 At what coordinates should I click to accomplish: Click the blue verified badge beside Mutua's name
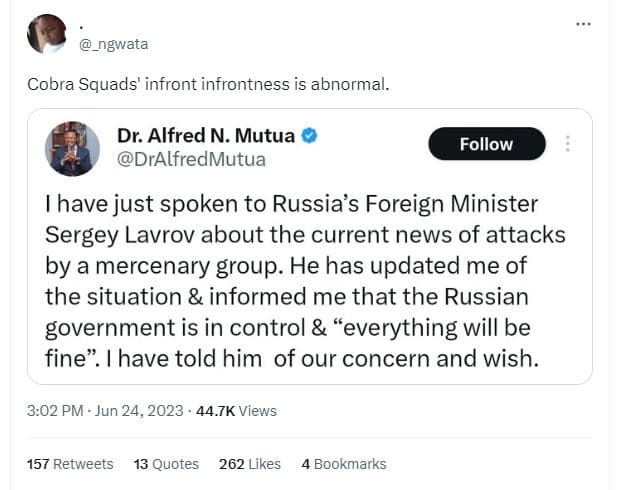pyautogui.click(x=310, y=135)
